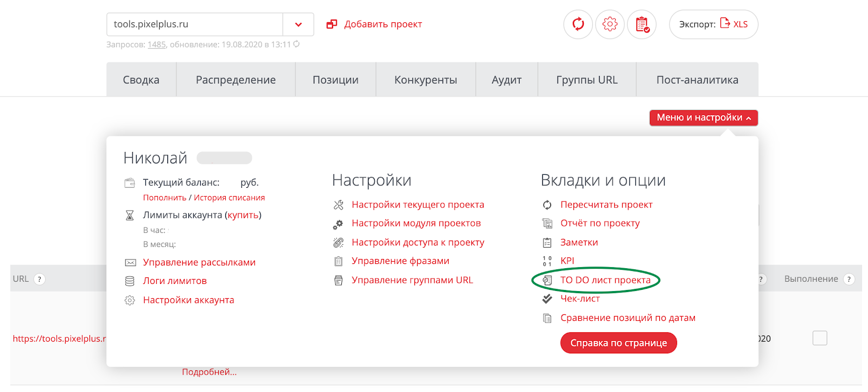Click the binary digits icon beside KPI
This screenshot has width=868, height=392.
coord(547,261)
